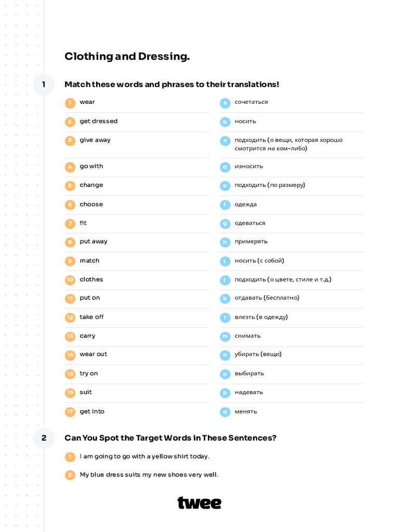Viewport: 399px width, 532px height.
Task: Select blue 'k' badge near 'отдавать (бесплатно)'
Action: click(x=225, y=299)
